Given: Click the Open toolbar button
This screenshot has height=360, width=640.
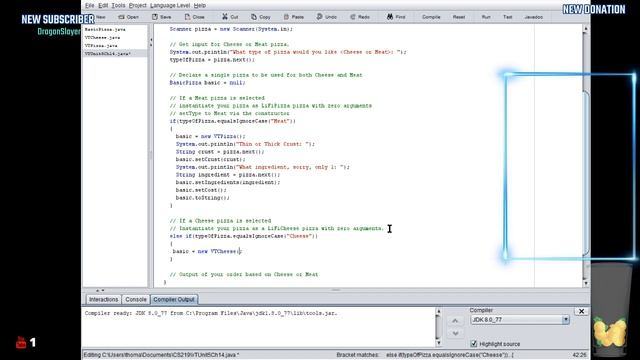Looking at the screenshot, I should click(129, 17).
